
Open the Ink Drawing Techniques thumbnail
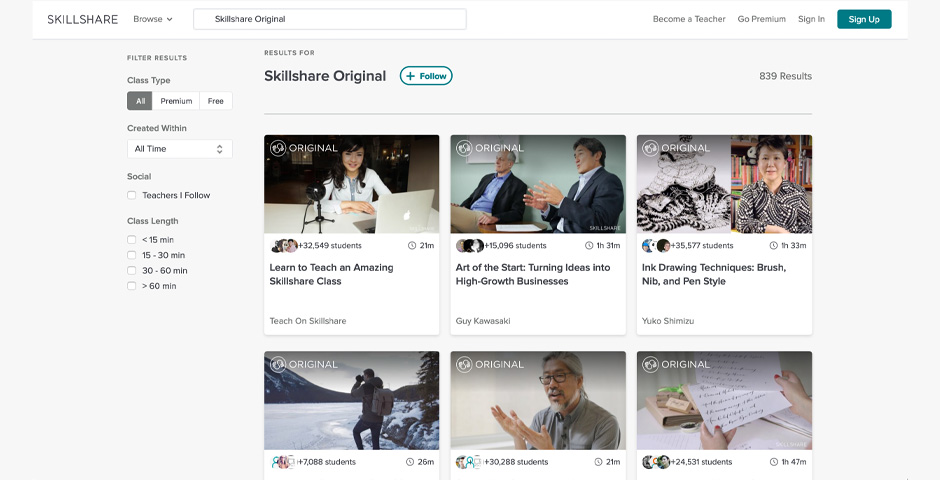[x=724, y=184]
